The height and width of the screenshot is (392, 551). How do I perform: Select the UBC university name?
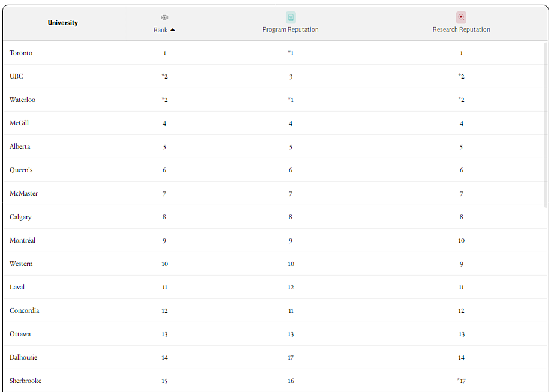click(16, 76)
